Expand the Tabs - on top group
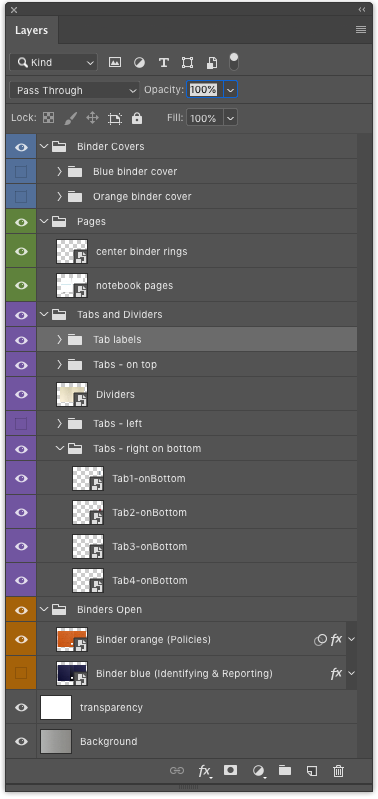The width and height of the screenshot is (378, 799). pos(59,364)
